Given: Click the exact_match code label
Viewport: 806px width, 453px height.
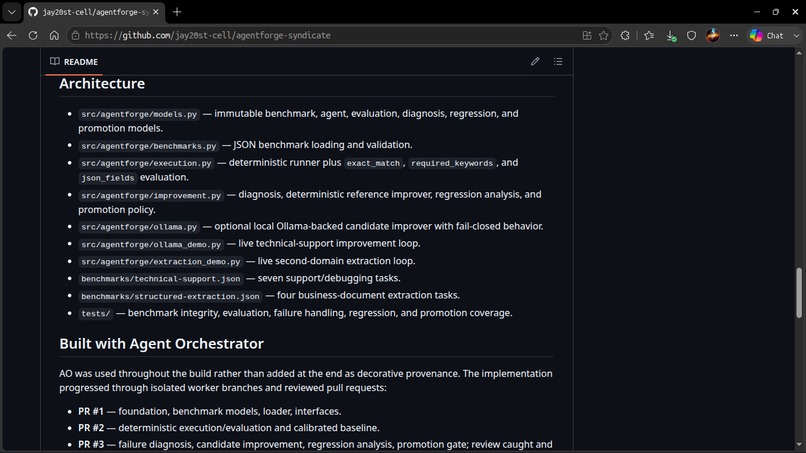Looking at the screenshot, I should [373, 163].
